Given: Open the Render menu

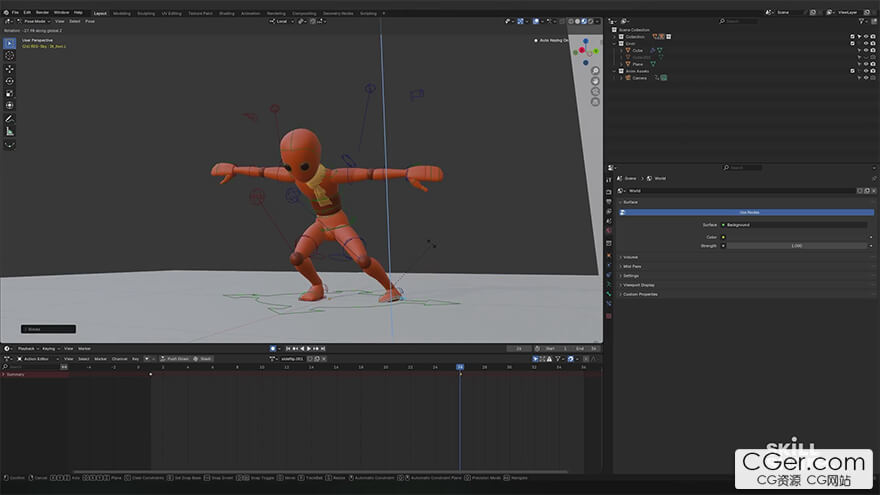Looking at the screenshot, I should [42, 12].
